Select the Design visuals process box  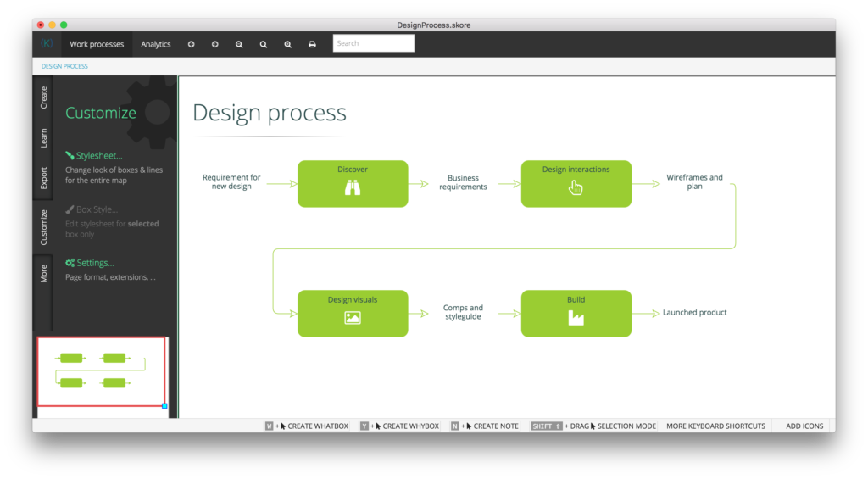coord(353,314)
